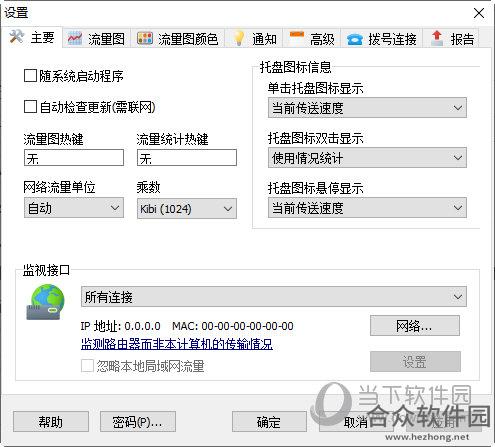Go to the 通知 tab

pos(254,39)
